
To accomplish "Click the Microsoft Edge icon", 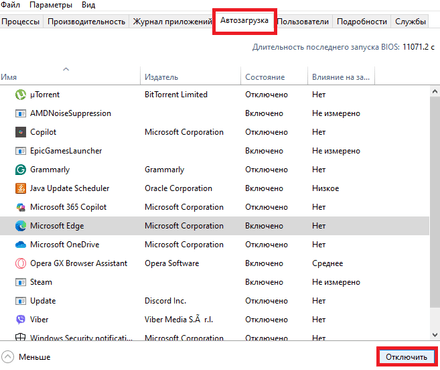I will (20, 226).
